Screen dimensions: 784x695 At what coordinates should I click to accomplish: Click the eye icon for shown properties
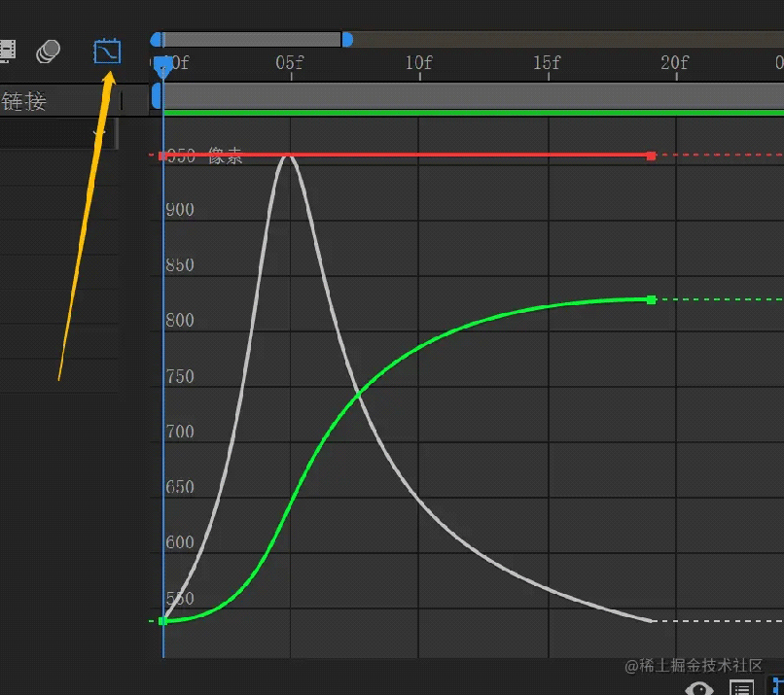698,688
